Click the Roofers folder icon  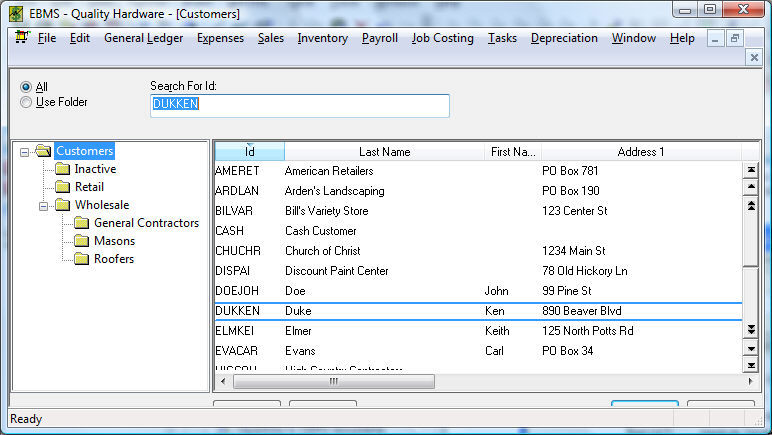pos(81,259)
